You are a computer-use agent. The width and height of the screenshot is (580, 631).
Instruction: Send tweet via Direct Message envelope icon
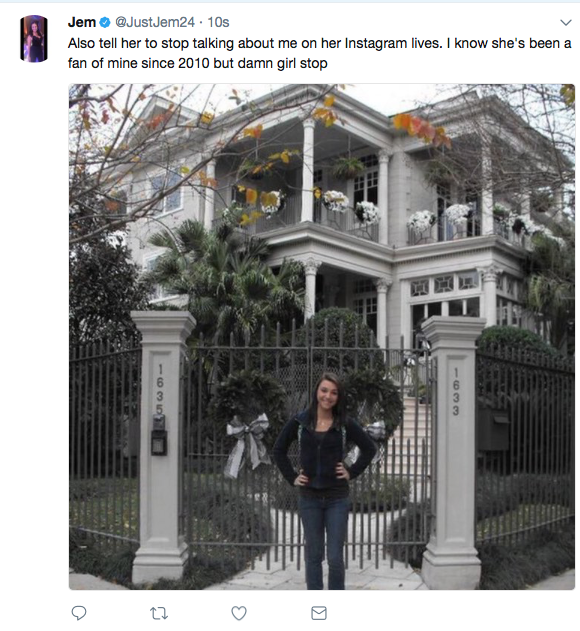point(319,613)
